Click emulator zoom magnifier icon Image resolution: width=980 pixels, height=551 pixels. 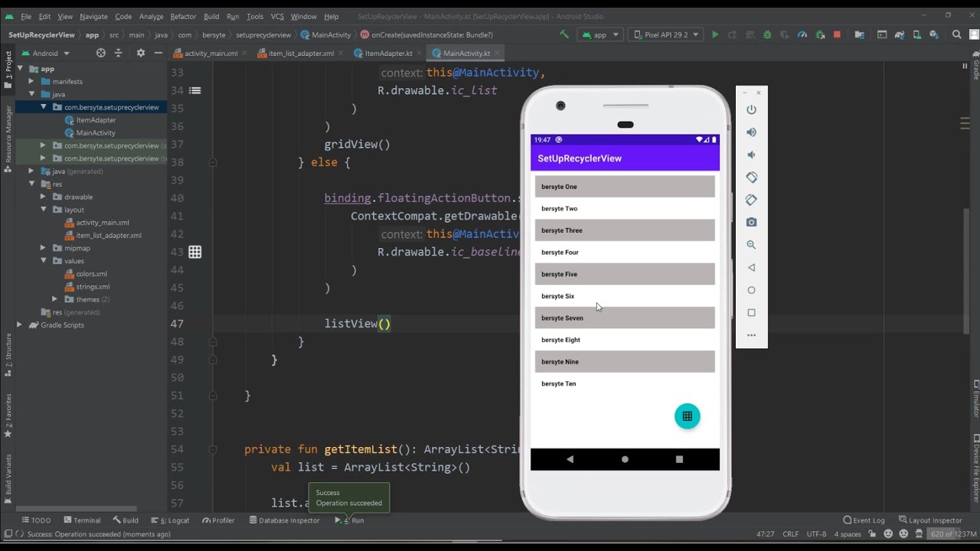[751, 245]
